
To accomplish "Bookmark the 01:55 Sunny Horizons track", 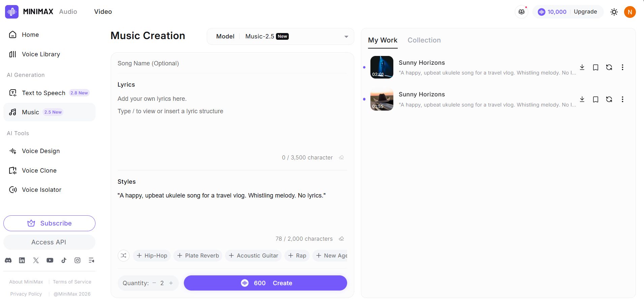I will click(595, 99).
